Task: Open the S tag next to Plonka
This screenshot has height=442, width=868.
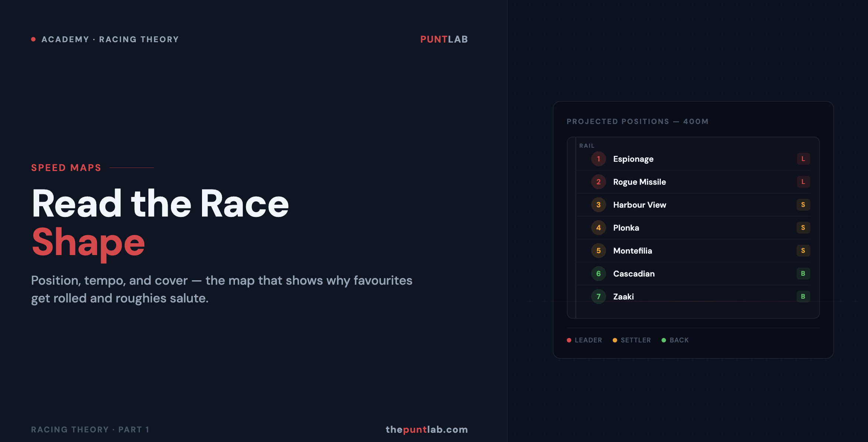Action: tap(803, 228)
